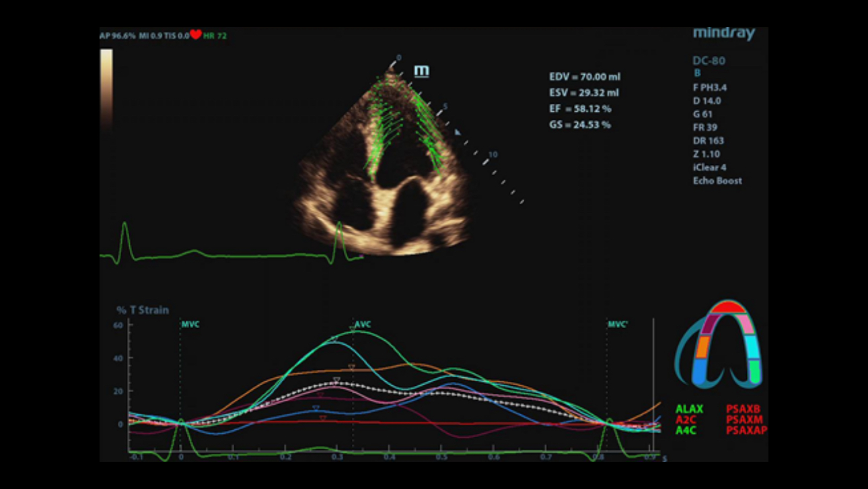Click the AVC time marker label
The width and height of the screenshot is (868, 489).
pos(363,325)
